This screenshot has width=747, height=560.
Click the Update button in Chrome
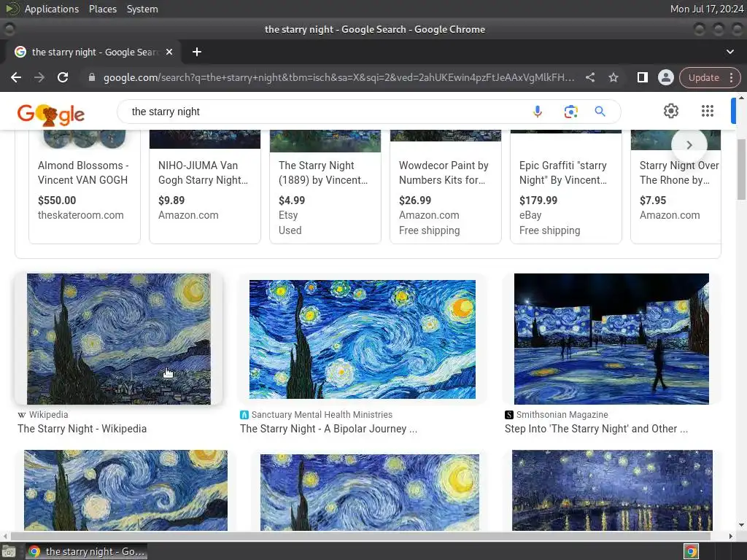tap(704, 77)
